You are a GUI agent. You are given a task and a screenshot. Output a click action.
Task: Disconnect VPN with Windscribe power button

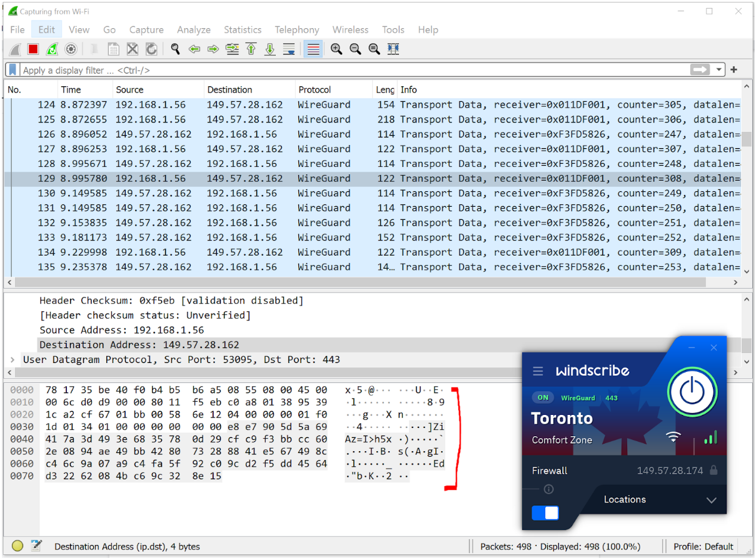coord(692,391)
